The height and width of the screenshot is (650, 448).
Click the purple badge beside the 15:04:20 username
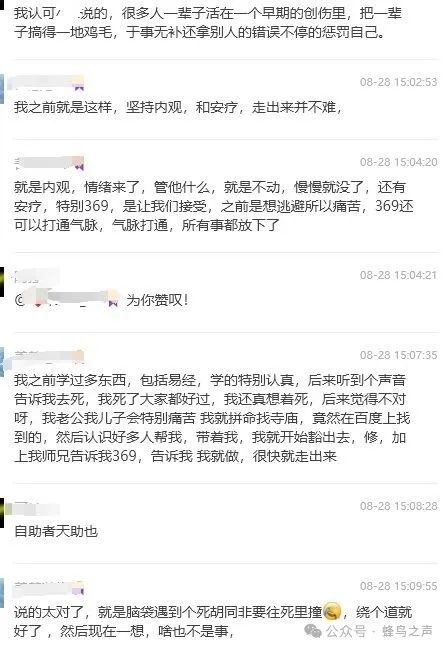pyautogui.click(x=79, y=167)
